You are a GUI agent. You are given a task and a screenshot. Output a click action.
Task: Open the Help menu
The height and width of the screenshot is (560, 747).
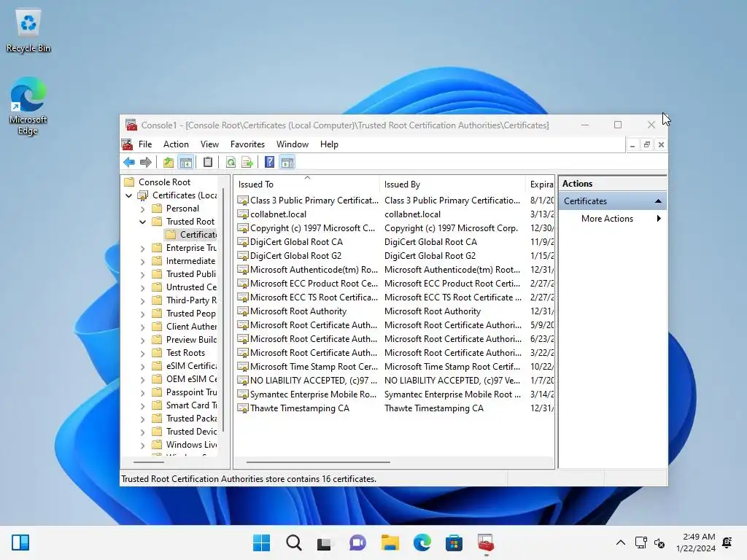(329, 144)
